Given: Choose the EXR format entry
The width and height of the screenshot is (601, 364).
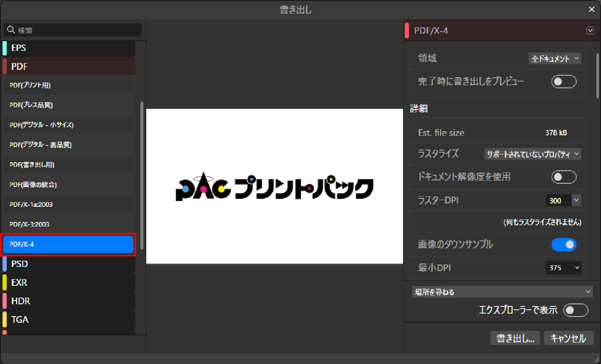Looking at the screenshot, I should pos(69,282).
